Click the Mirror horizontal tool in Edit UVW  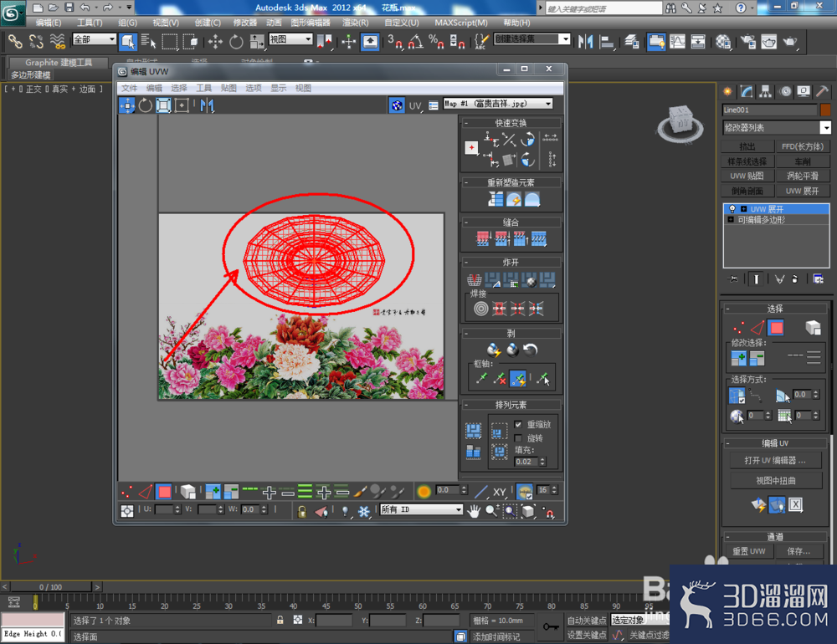207,105
